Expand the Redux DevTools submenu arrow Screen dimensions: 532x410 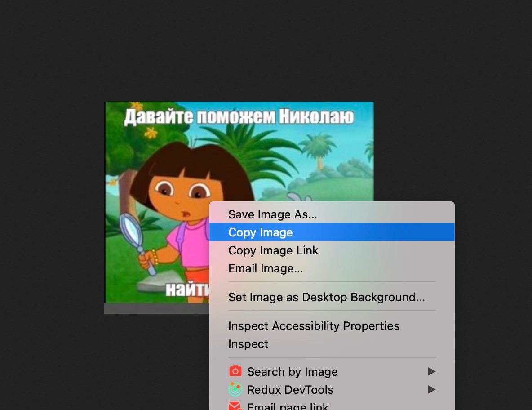click(431, 389)
